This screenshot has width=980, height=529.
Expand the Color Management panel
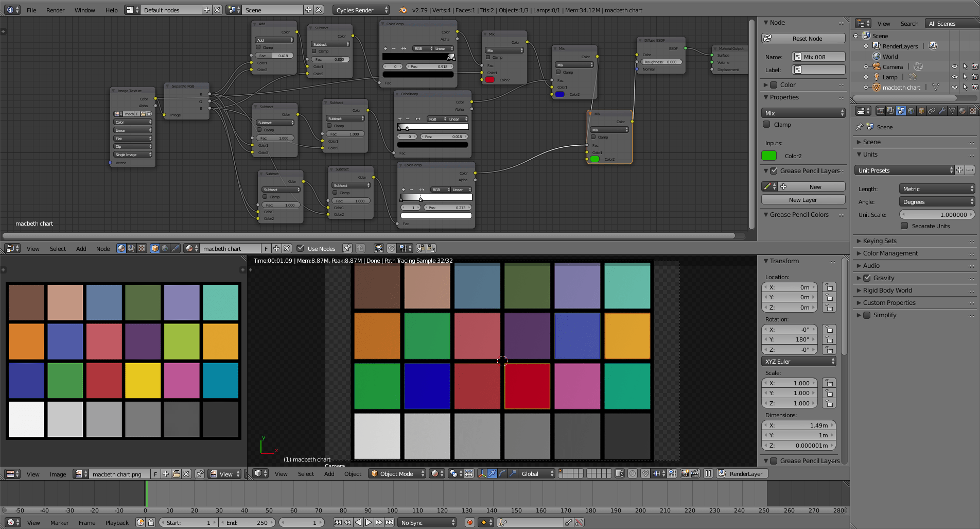pos(890,253)
